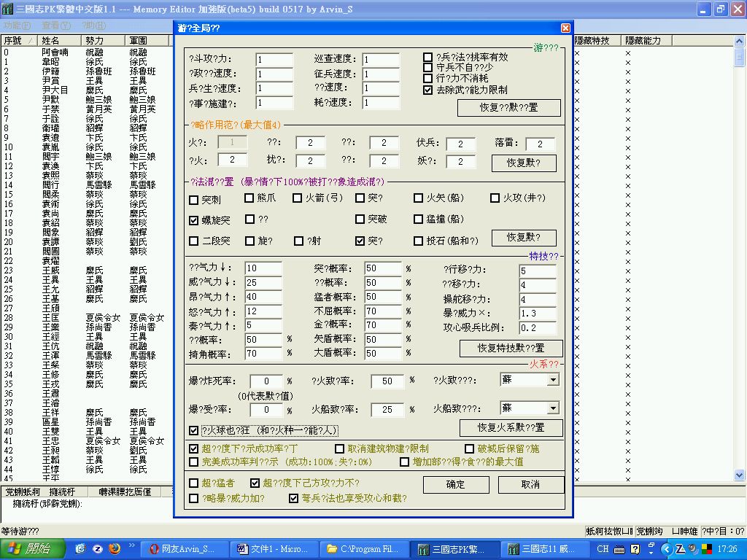Open the 火船致??? dropdown showing 蘇
The height and width of the screenshot is (560, 747).
(552, 408)
